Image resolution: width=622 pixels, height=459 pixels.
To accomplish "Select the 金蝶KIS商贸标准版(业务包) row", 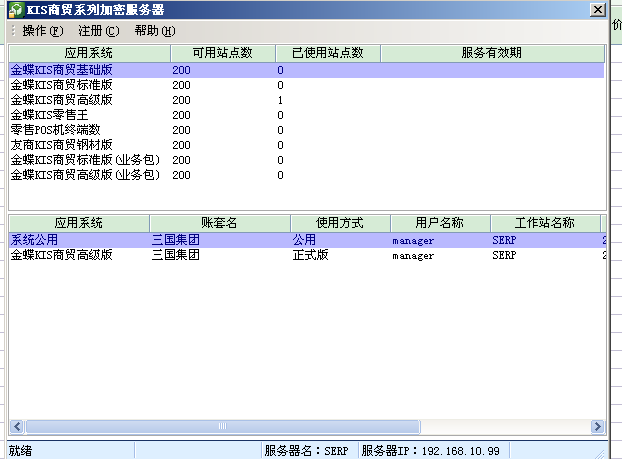I will point(306,160).
